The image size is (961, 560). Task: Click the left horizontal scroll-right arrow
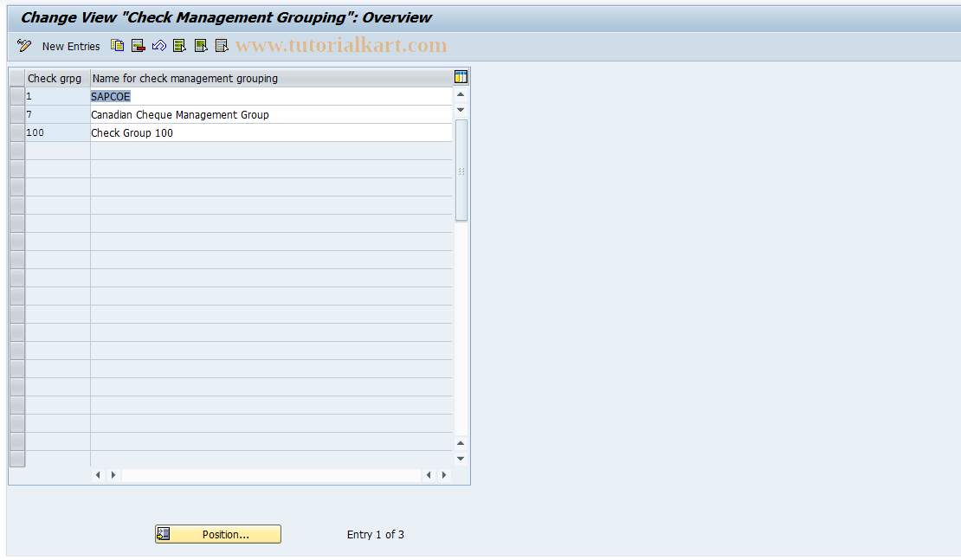tap(113, 475)
